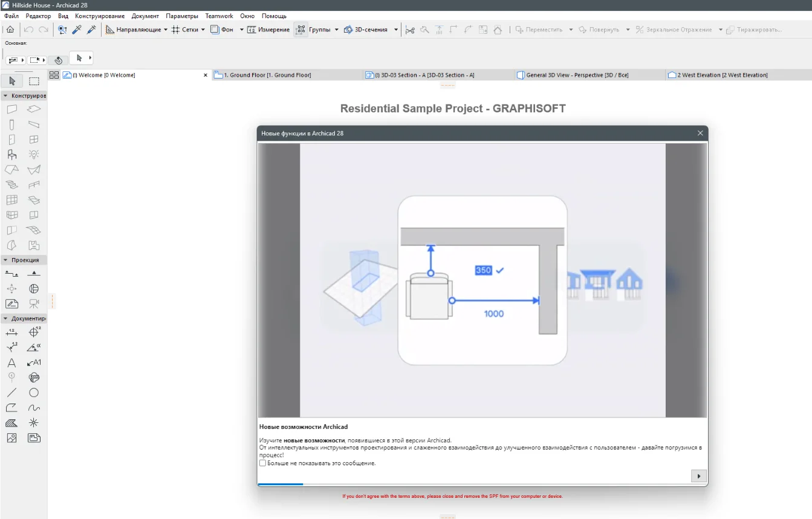The height and width of the screenshot is (519, 812).
Task: Select the Morph tool
Action: coord(11,245)
